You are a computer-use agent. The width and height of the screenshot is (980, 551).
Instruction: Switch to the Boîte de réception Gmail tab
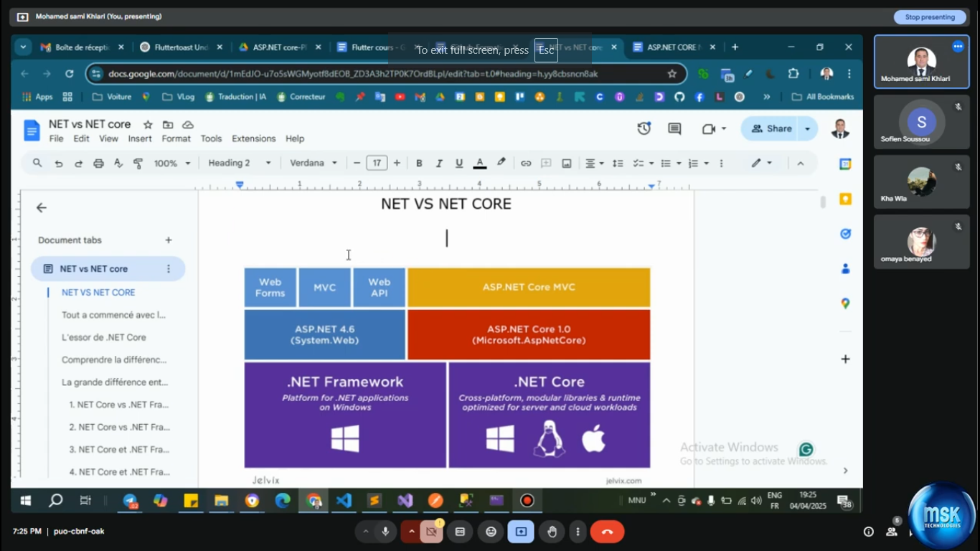pos(80,47)
